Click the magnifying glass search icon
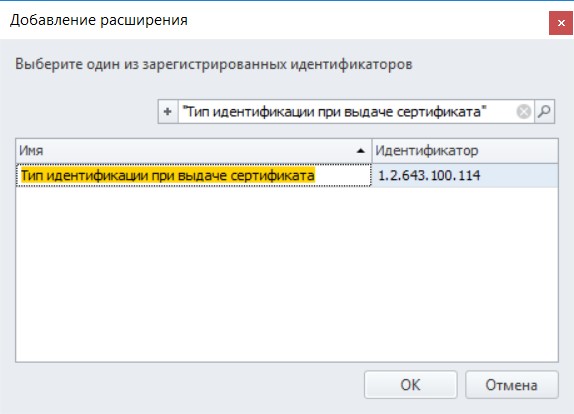Image resolution: width=574 pixels, height=414 pixels. (544, 111)
